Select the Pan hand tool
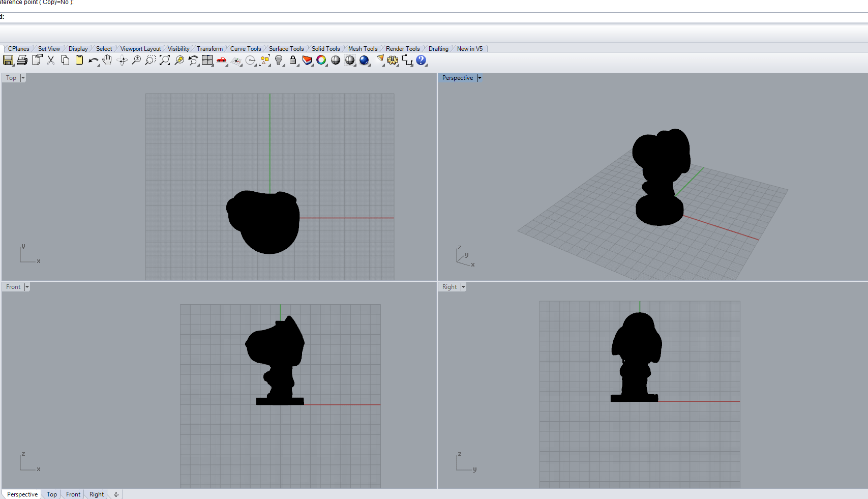 pyautogui.click(x=107, y=60)
